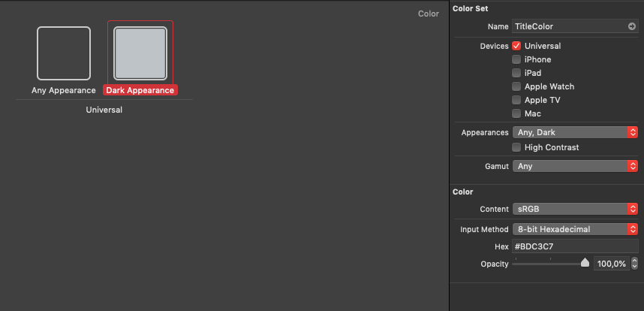Open the Gamut dropdown

pos(575,166)
